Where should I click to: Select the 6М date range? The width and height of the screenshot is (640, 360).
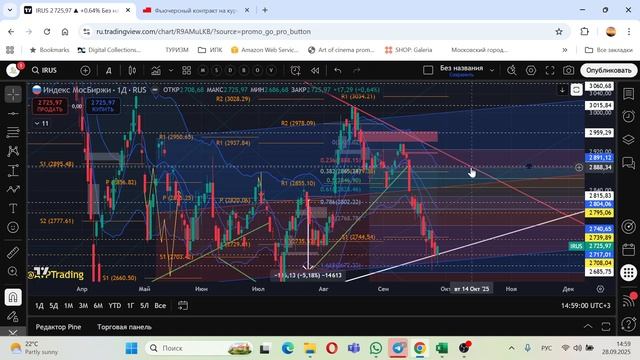click(x=98, y=305)
